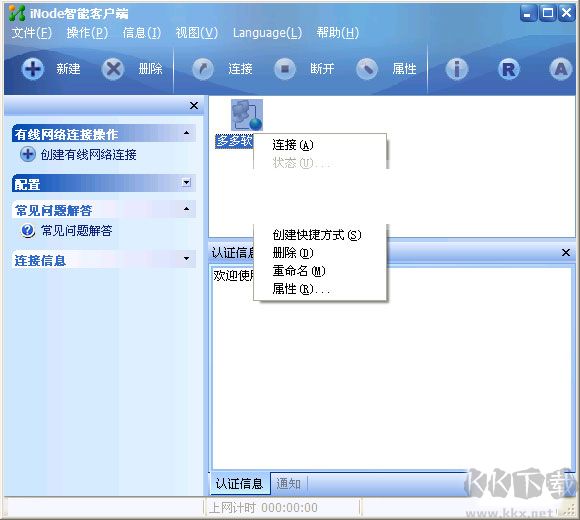Click the 属性 wrench icon in toolbar

(x=367, y=69)
